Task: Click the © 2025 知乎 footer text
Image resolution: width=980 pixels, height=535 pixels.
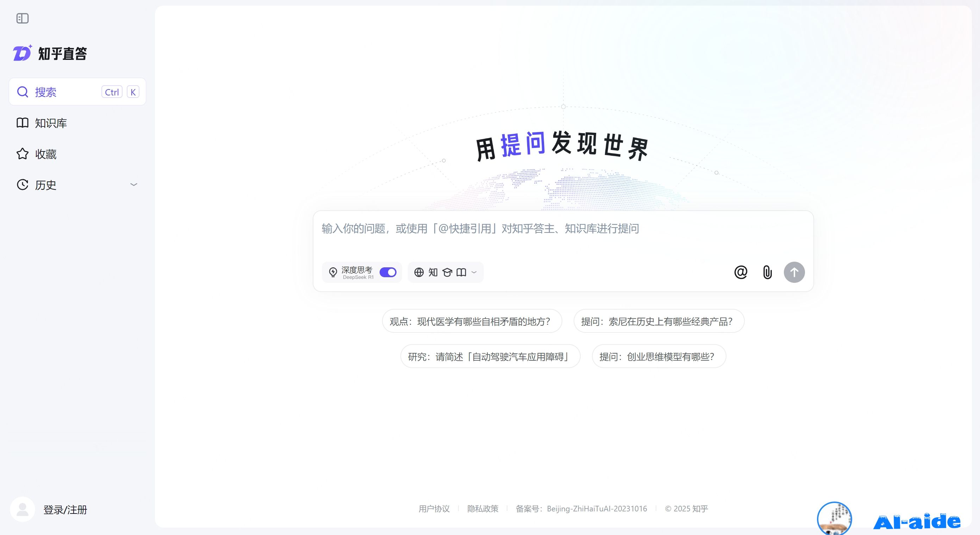Action: point(686,509)
